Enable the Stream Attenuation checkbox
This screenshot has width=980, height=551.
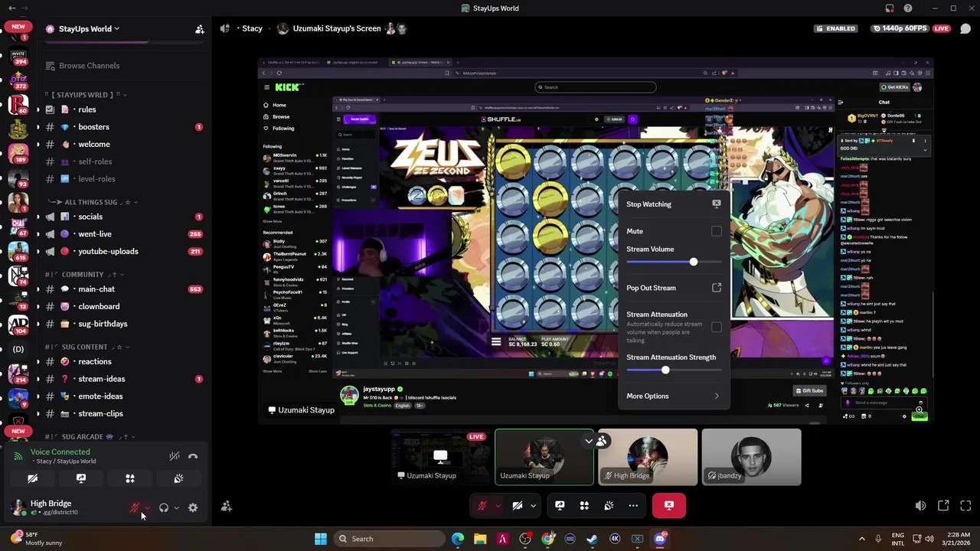click(716, 327)
